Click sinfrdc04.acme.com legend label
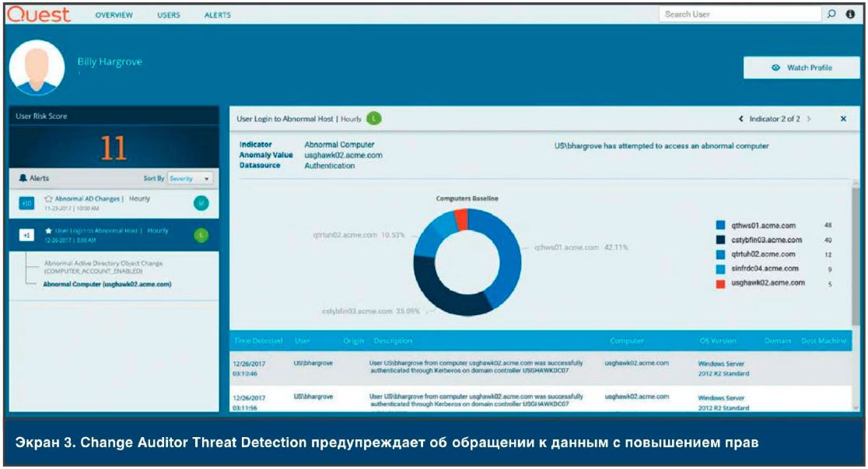 (x=765, y=268)
